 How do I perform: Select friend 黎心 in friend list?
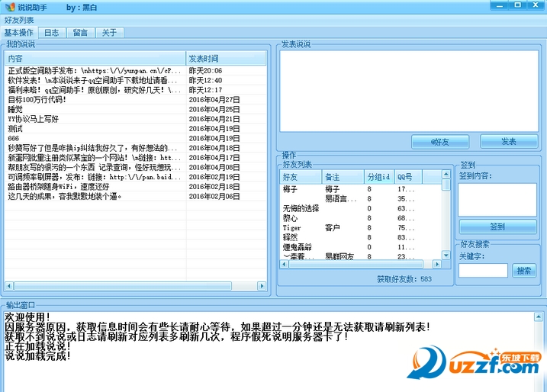point(361,218)
